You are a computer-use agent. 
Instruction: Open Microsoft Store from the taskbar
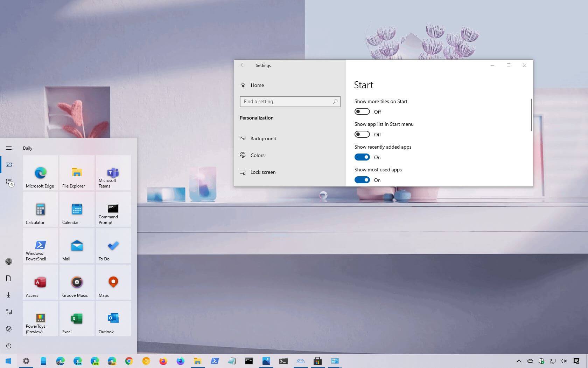(x=317, y=361)
